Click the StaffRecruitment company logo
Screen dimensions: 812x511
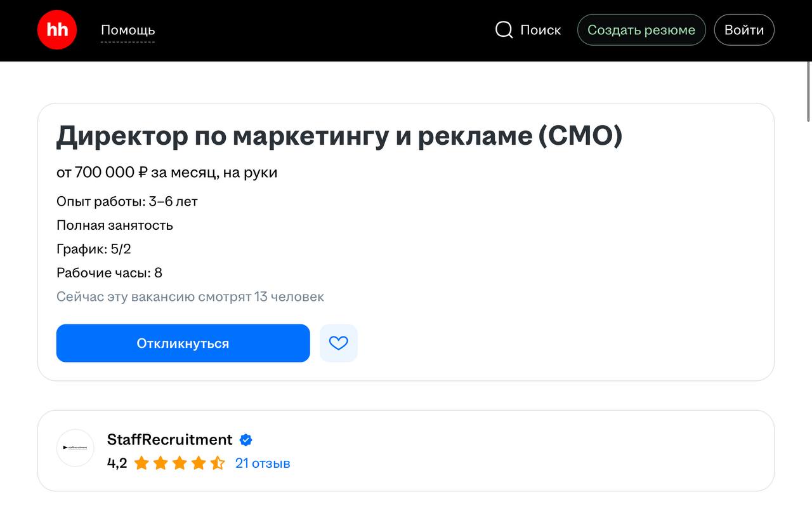pos(75,448)
